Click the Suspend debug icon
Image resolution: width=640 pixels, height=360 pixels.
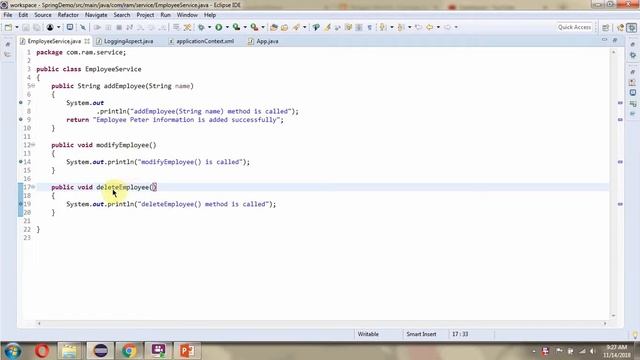[108, 27]
